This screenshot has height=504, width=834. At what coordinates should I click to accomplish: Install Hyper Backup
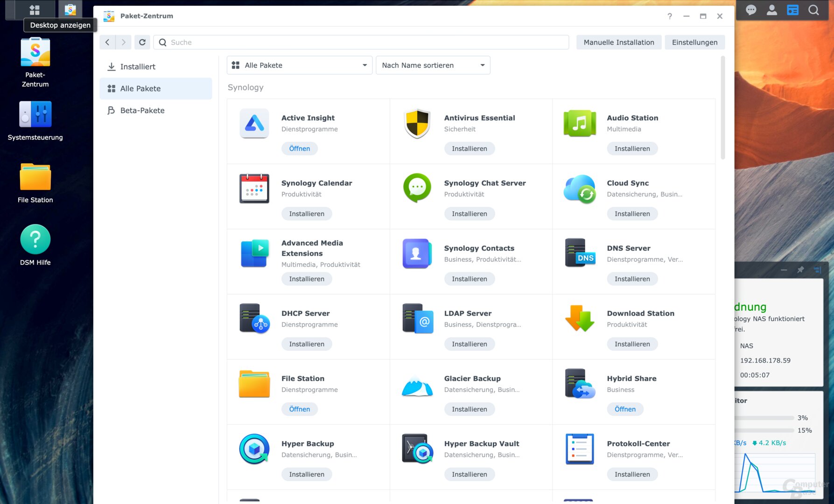307,475
